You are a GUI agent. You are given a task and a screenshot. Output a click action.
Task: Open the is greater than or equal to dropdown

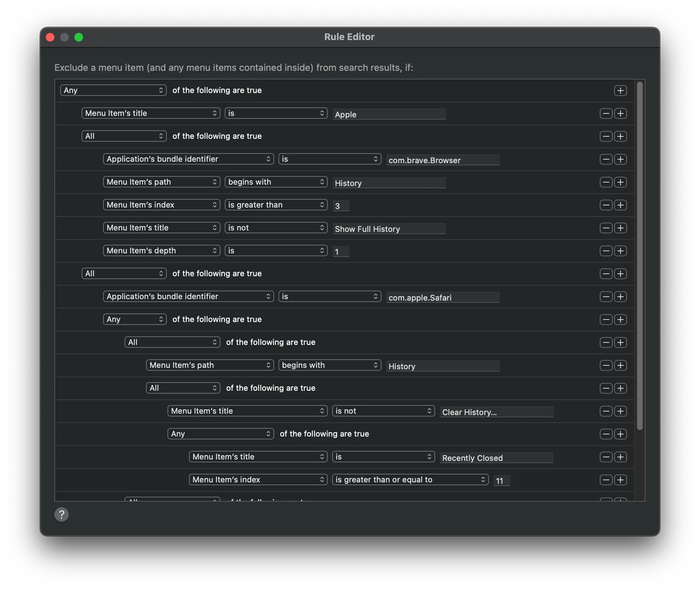click(410, 480)
